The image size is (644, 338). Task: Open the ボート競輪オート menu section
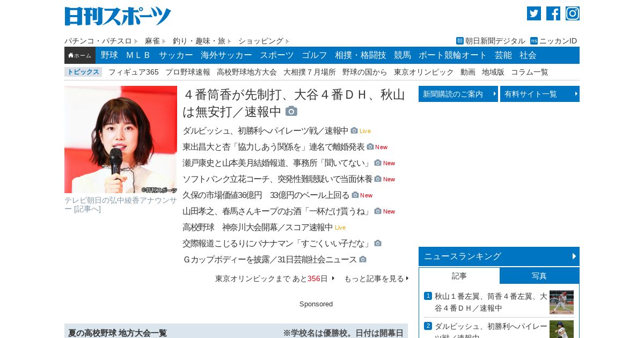pos(453,55)
